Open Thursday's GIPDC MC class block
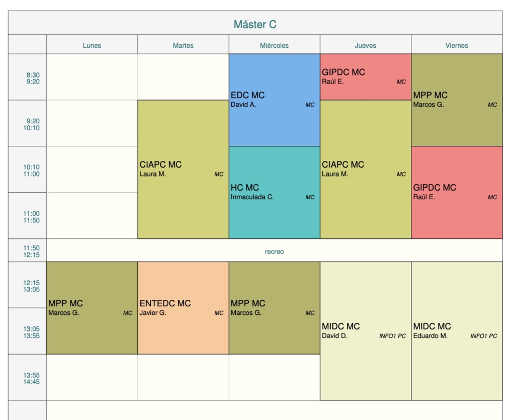Screen dimensions: 515x420 coord(366,77)
